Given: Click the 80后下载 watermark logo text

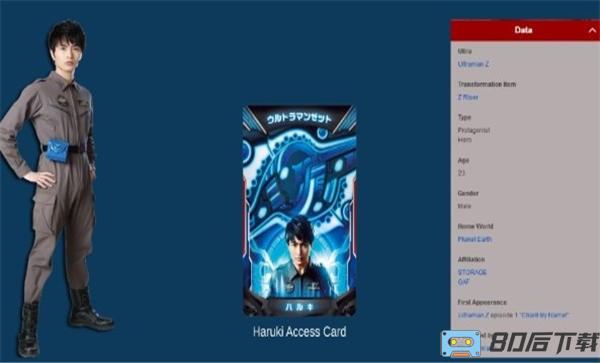Looking at the screenshot, I should tap(544, 343).
